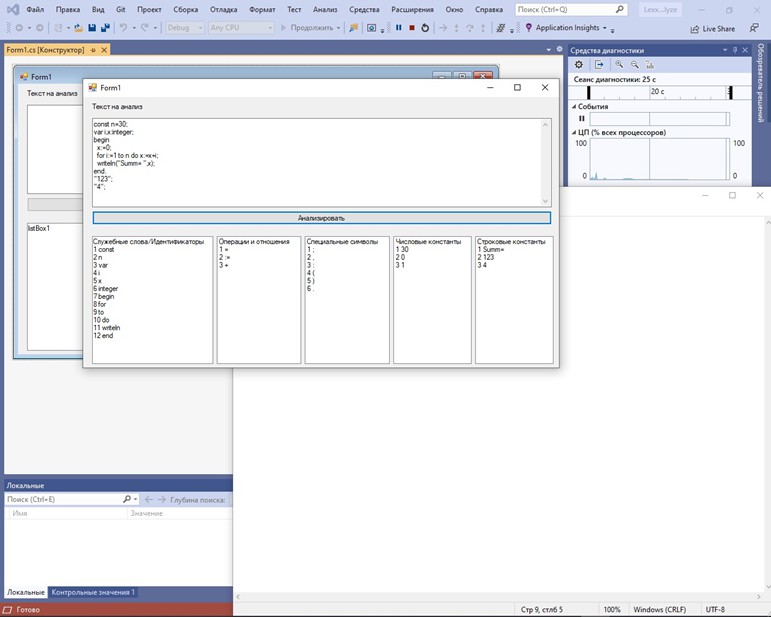Click the diagnostics session output icon with the arrow
The image size is (771, 617).
tap(599, 64)
